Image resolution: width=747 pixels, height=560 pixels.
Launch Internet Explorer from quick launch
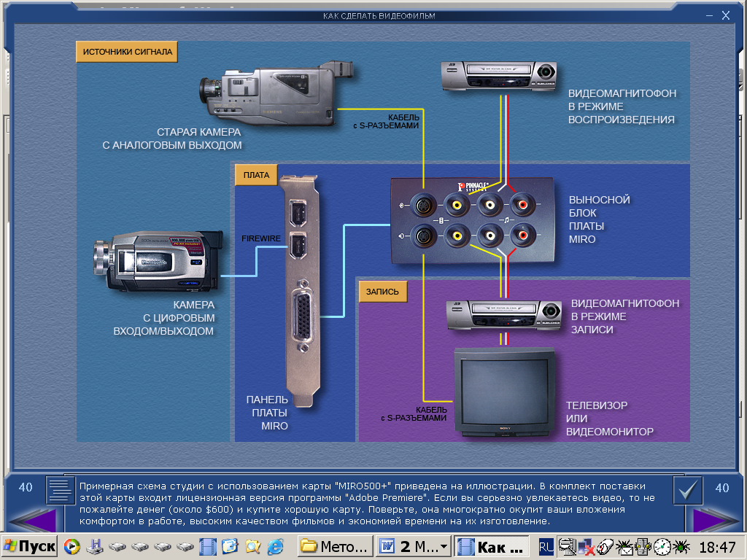click(x=275, y=547)
